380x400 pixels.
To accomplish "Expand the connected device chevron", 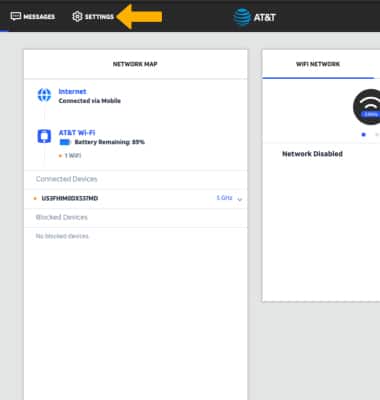I will tap(240, 199).
